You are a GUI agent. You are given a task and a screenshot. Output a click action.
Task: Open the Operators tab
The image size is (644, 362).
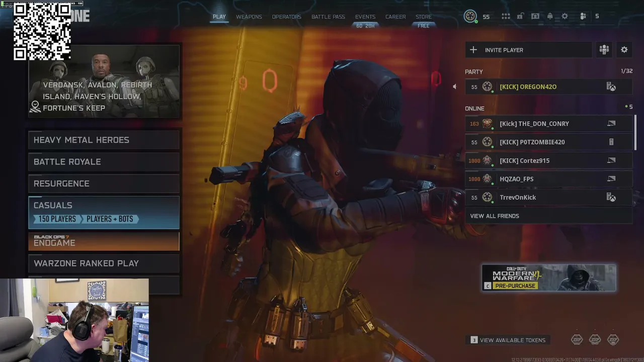tap(286, 17)
